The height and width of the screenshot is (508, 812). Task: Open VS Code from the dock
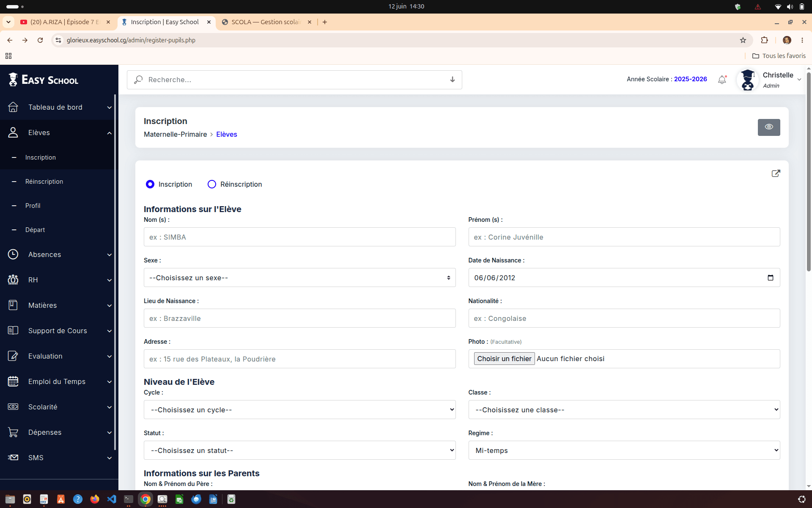coord(112,499)
